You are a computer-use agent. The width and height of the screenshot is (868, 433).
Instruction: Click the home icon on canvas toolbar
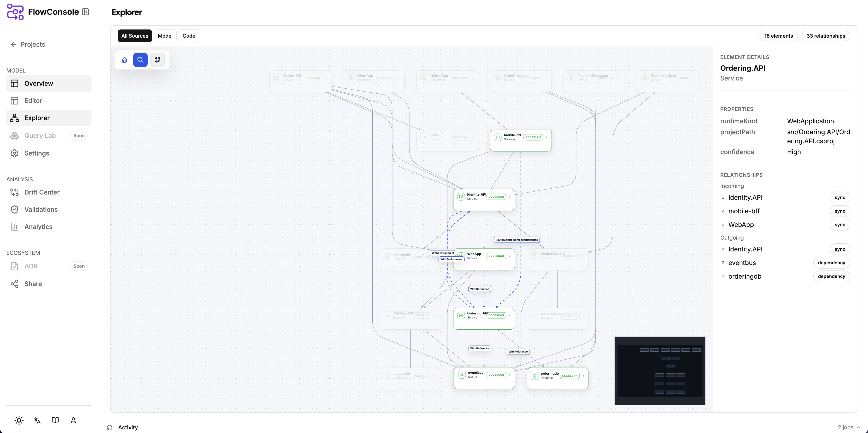click(124, 60)
